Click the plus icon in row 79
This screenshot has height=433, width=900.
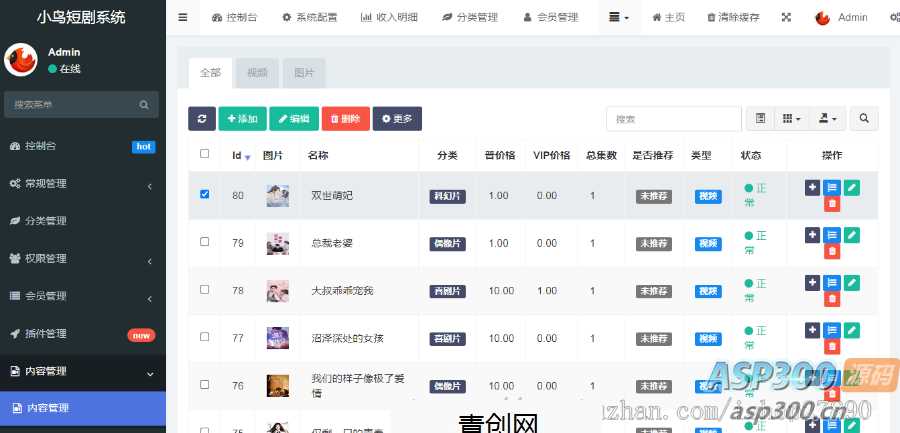click(x=812, y=235)
